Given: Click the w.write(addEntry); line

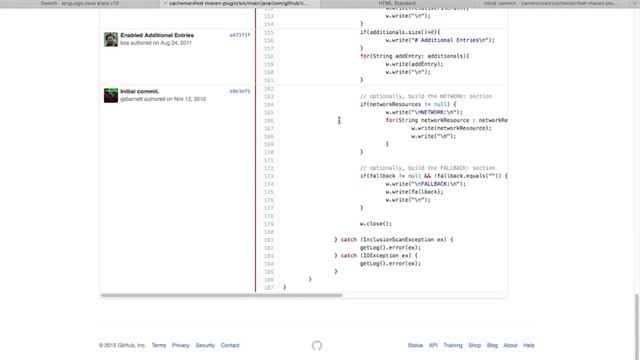Looking at the screenshot, I should pyautogui.click(x=414, y=64).
